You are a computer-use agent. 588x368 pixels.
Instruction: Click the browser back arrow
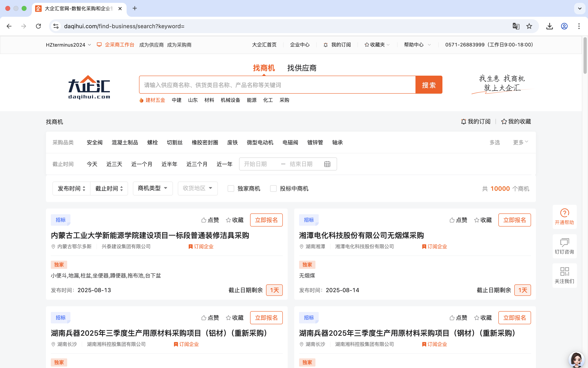(x=9, y=26)
